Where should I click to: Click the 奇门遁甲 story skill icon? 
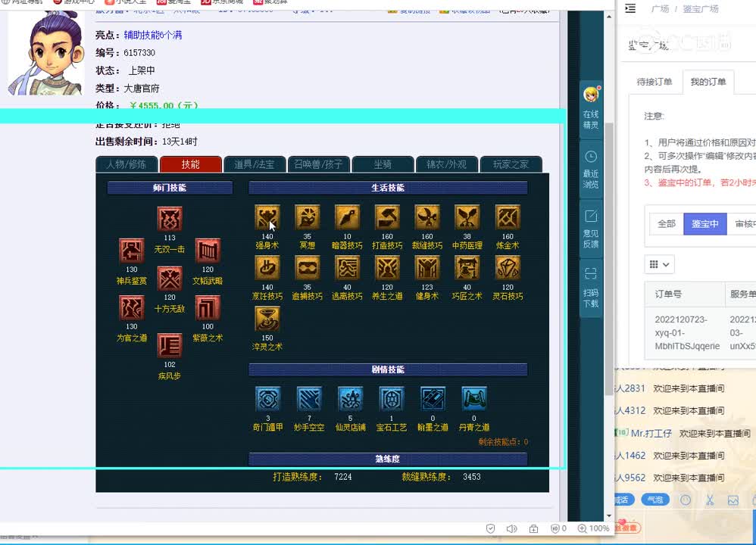268,399
